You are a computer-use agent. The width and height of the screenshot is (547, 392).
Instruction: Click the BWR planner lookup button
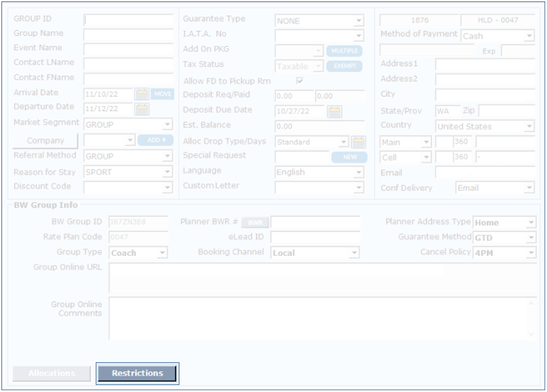tap(255, 223)
